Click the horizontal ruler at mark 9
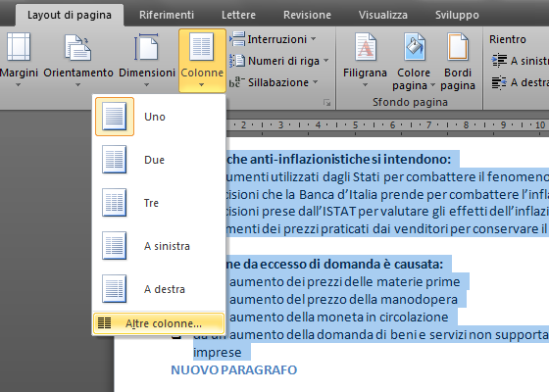This screenshot has height=392, width=549. [x=503, y=124]
